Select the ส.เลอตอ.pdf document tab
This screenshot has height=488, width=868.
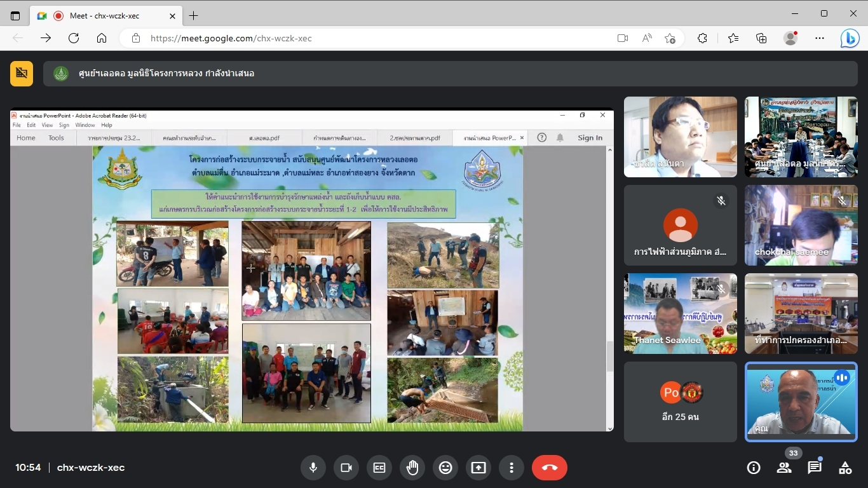pyautogui.click(x=264, y=138)
